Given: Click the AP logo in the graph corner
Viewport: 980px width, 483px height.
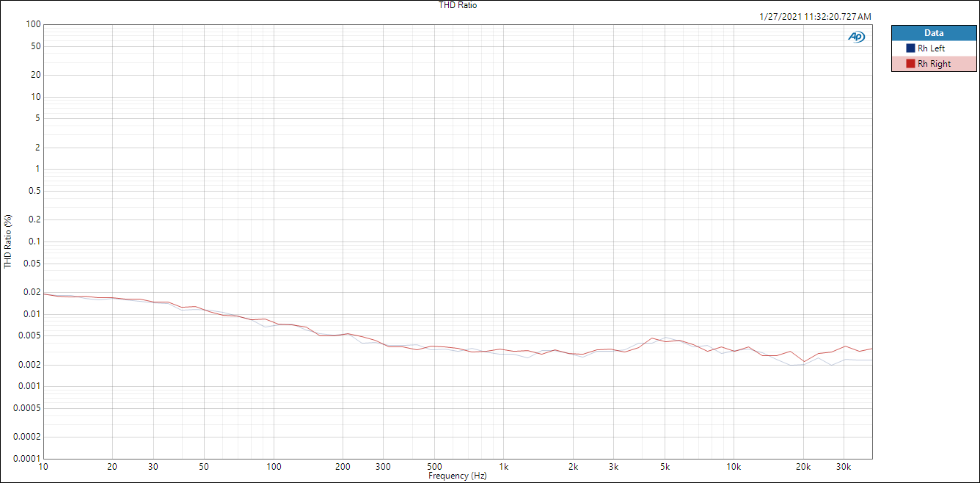Looking at the screenshot, I should click(856, 37).
